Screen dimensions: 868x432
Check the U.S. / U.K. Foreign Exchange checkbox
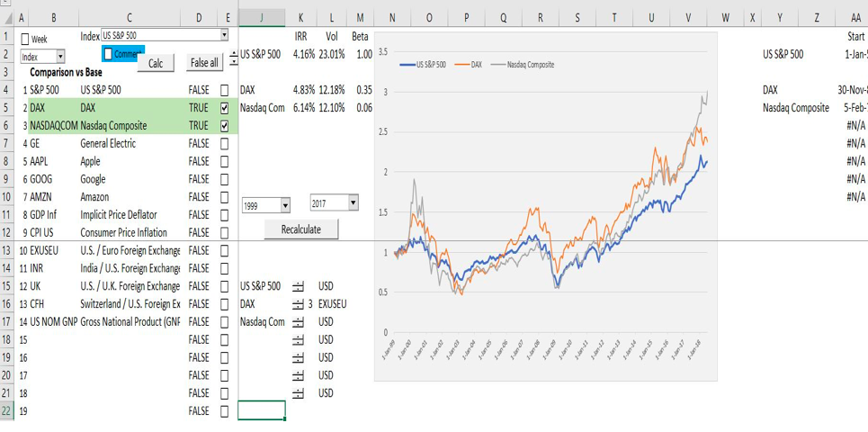tap(224, 286)
